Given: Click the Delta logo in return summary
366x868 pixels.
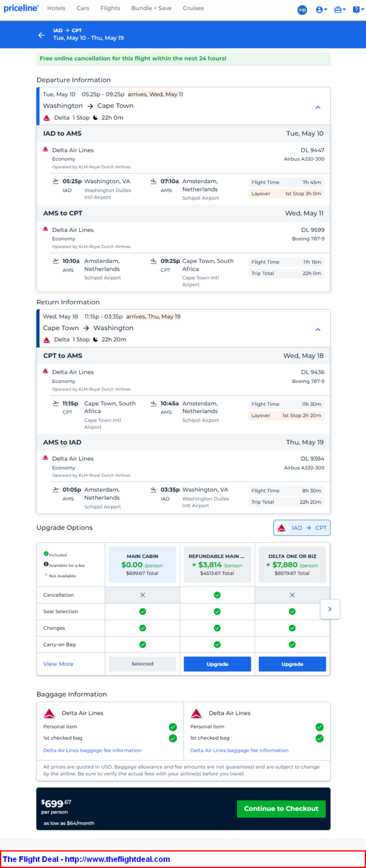Looking at the screenshot, I should pyautogui.click(x=47, y=339).
